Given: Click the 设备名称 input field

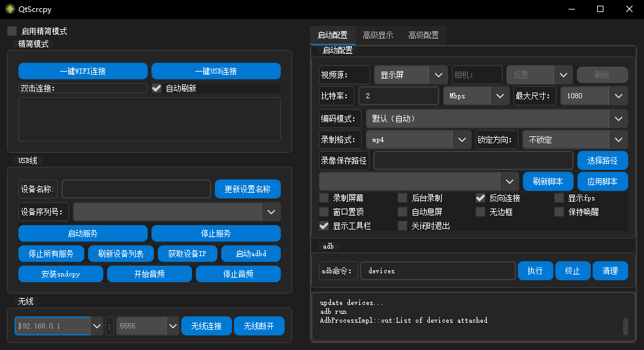Looking at the screenshot, I should 136,190.
